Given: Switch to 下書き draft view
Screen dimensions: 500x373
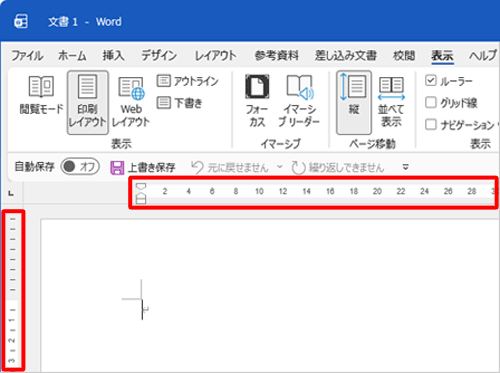Looking at the screenshot, I should (180, 103).
